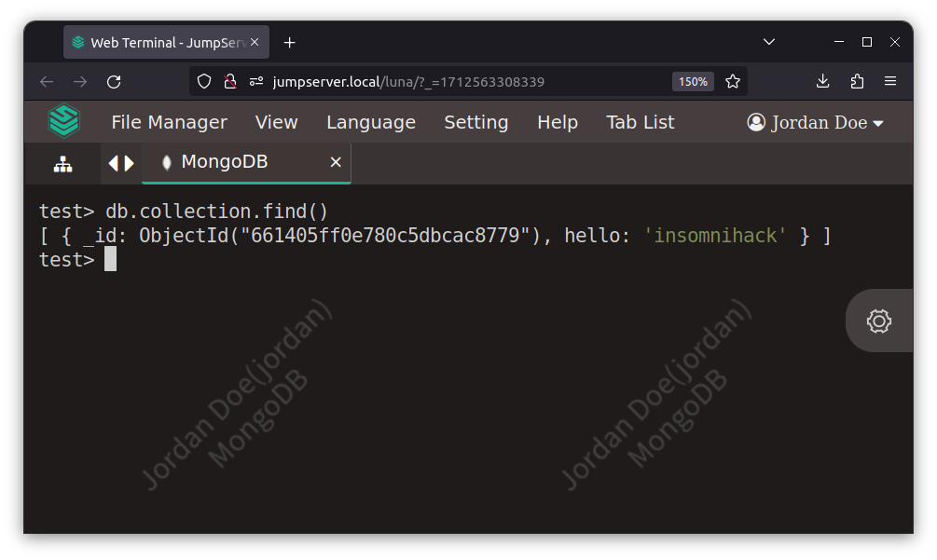
Task: Bookmark this page with star icon
Action: (x=733, y=82)
